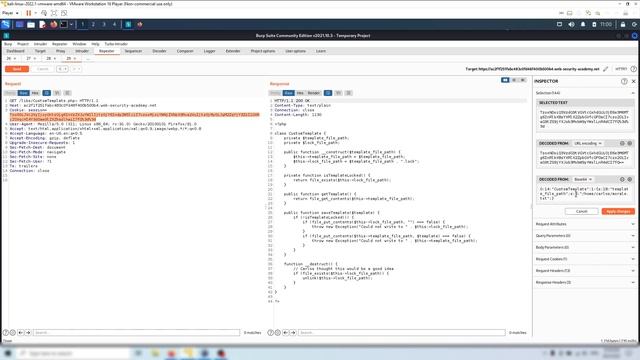The width and height of the screenshot is (640, 360).
Task: Toggle show non-printable characters in response
Action: tap(338, 93)
